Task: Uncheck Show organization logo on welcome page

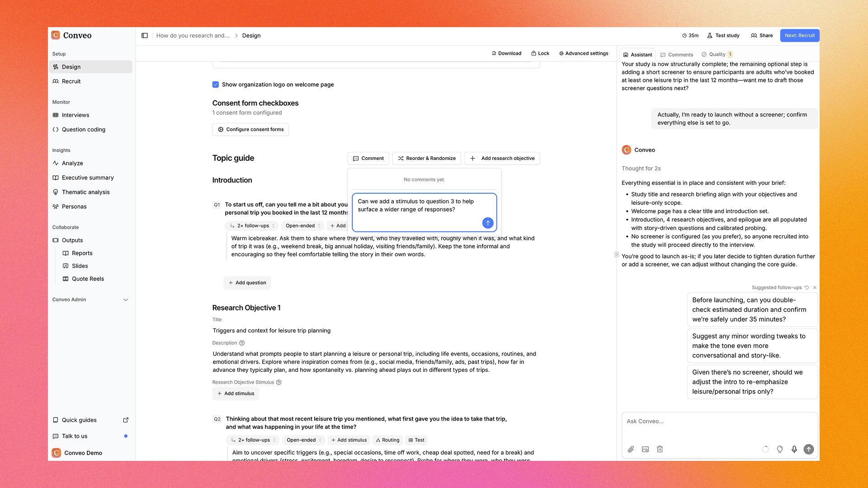Action: (x=216, y=84)
